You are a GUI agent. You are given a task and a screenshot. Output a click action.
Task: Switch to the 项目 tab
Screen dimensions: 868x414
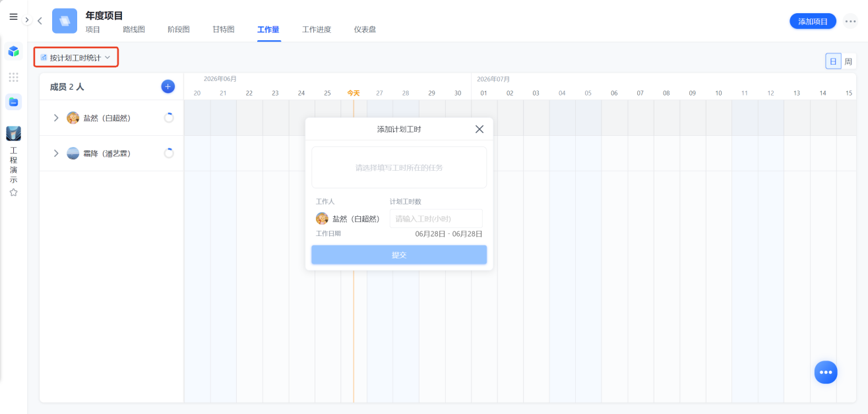point(93,30)
